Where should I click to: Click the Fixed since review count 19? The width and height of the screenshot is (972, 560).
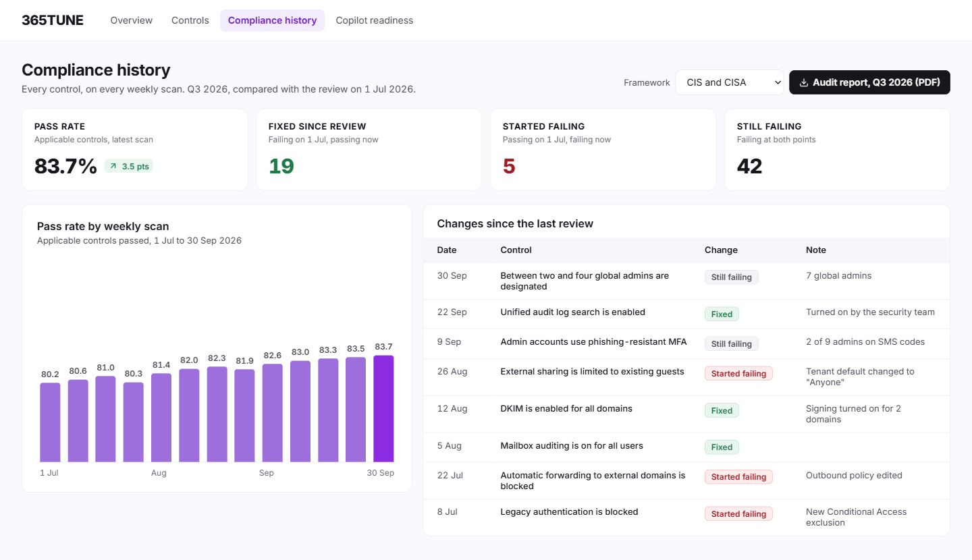point(281,166)
